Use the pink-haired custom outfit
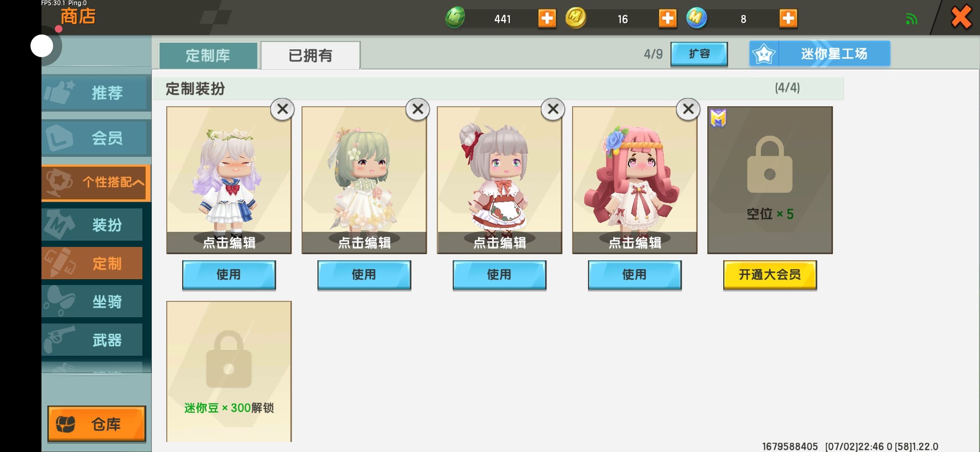The width and height of the screenshot is (980, 452). pyautogui.click(x=634, y=275)
